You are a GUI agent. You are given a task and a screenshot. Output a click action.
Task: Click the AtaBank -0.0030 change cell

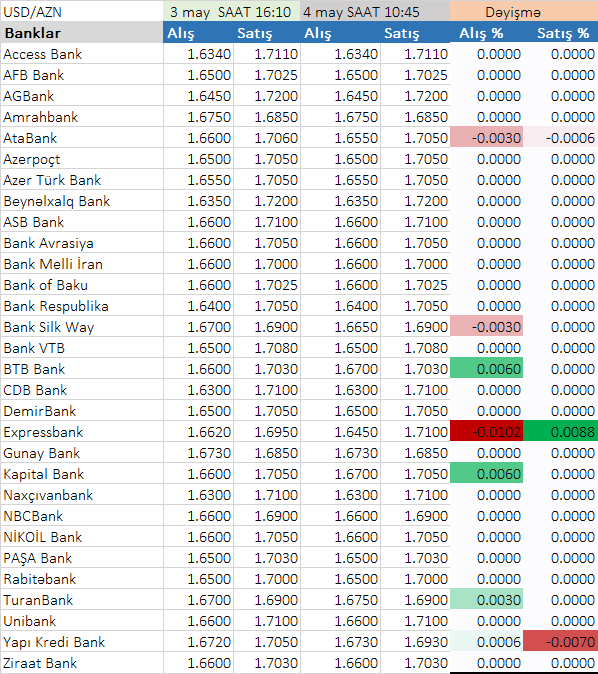point(487,138)
